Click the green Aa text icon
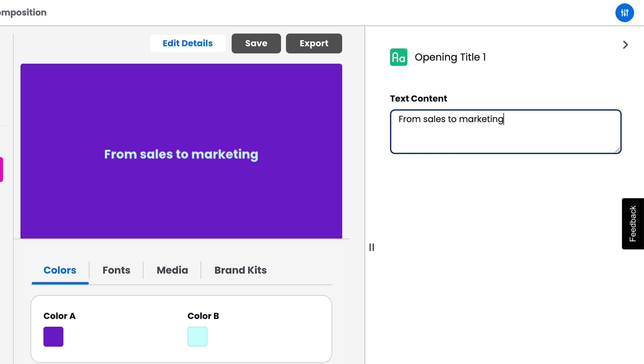The height and width of the screenshot is (364, 644). tap(398, 57)
